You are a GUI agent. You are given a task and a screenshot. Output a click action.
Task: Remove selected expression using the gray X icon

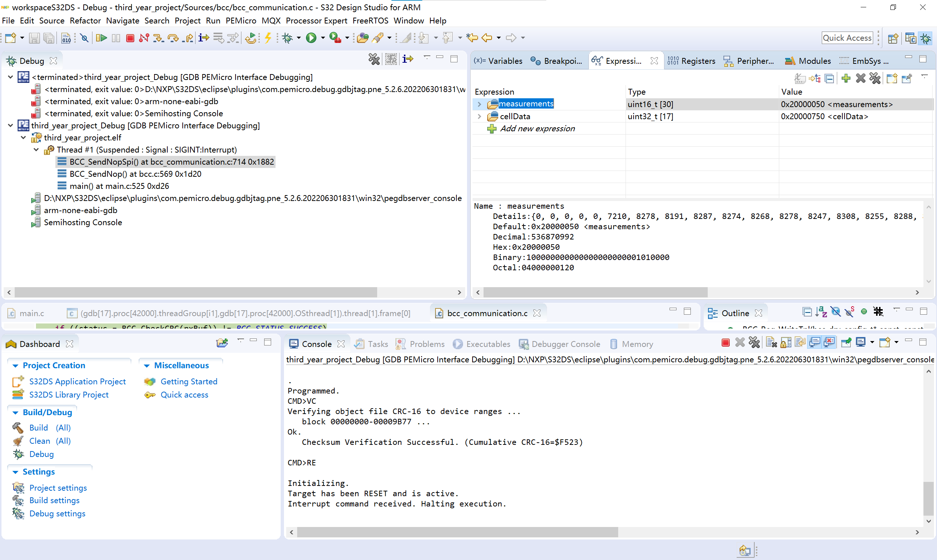[861, 78]
